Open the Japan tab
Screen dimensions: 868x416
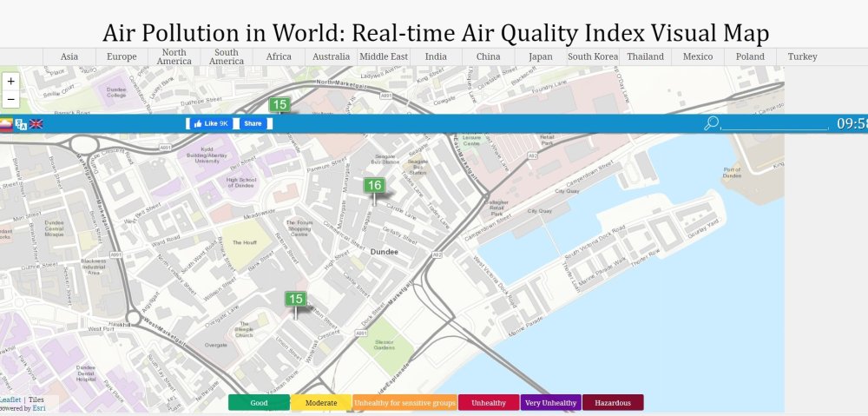coord(541,56)
